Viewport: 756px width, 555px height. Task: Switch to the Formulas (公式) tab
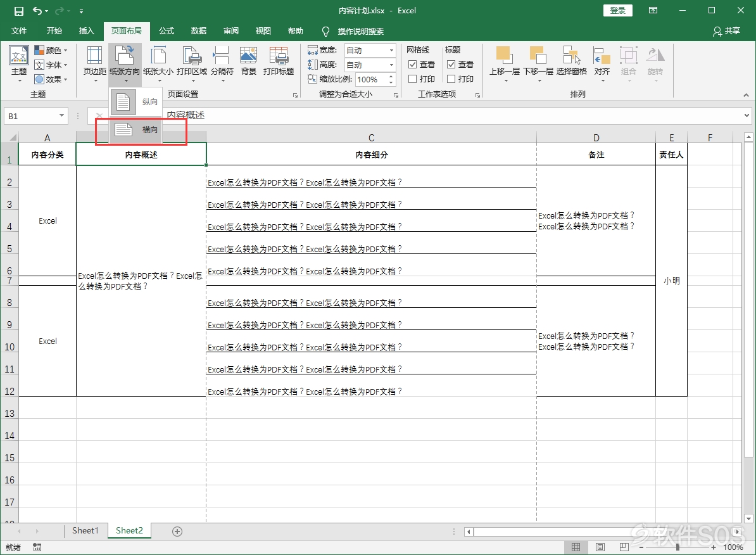pos(167,31)
